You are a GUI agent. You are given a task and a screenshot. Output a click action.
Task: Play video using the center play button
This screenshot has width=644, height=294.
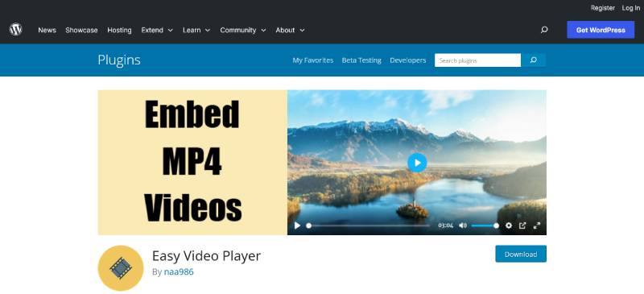pyautogui.click(x=417, y=163)
